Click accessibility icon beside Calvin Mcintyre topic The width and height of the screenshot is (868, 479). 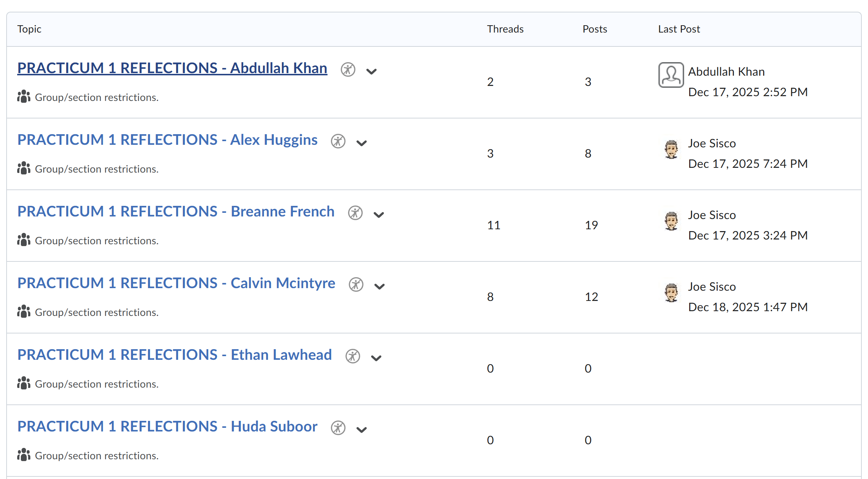click(x=356, y=284)
